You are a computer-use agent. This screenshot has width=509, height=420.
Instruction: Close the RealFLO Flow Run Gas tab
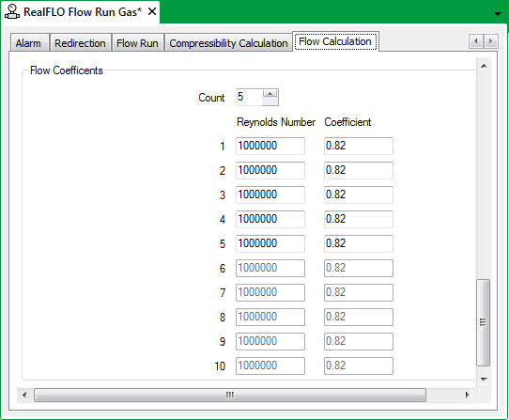click(152, 11)
